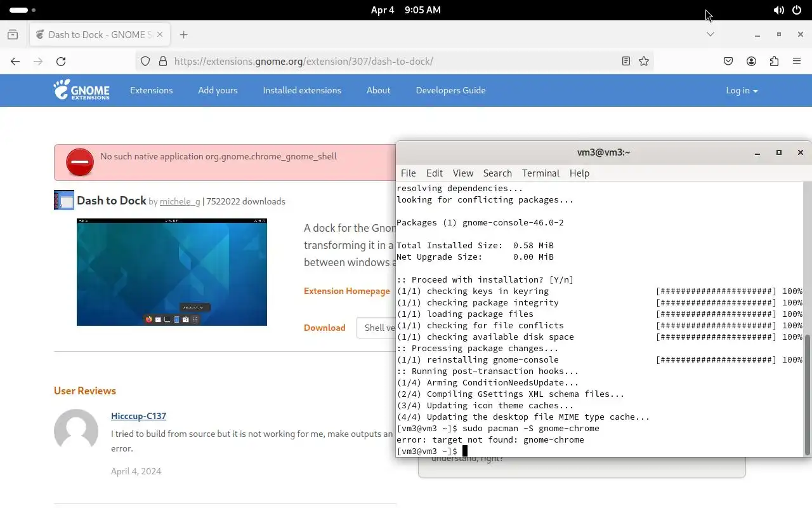
Task: Open the terminal Search menu
Action: [x=497, y=173]
